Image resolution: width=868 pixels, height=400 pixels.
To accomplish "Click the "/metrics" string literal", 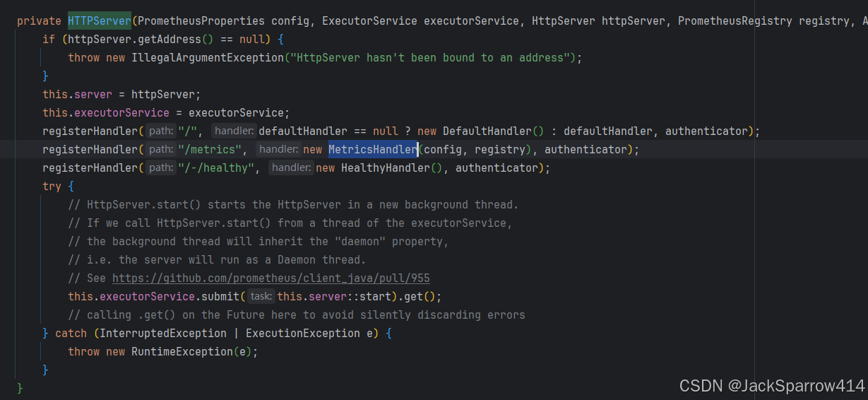I will (211, 150).
